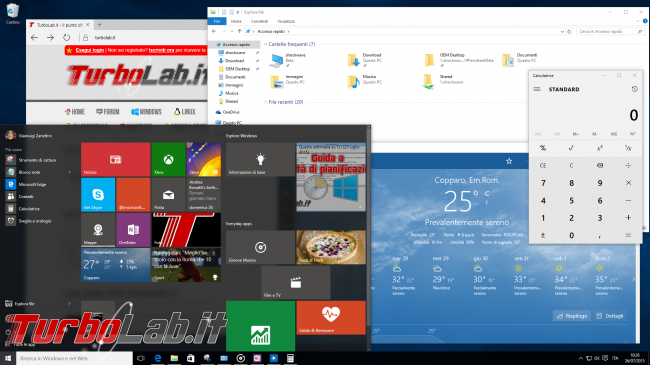This screenshot has width=650, height=365.
Task: Select Strumento di cattura in Start menu
Action: (36, 160)
